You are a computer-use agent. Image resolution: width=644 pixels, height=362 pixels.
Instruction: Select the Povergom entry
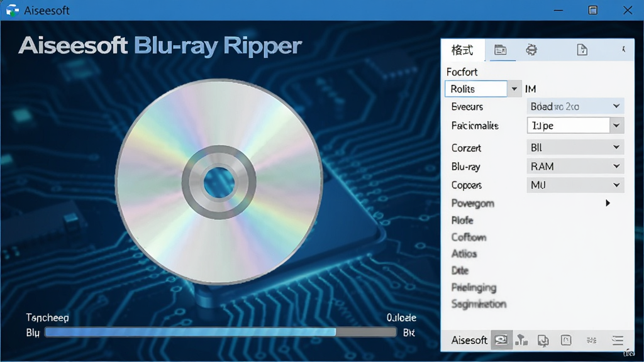pos(472,203)
